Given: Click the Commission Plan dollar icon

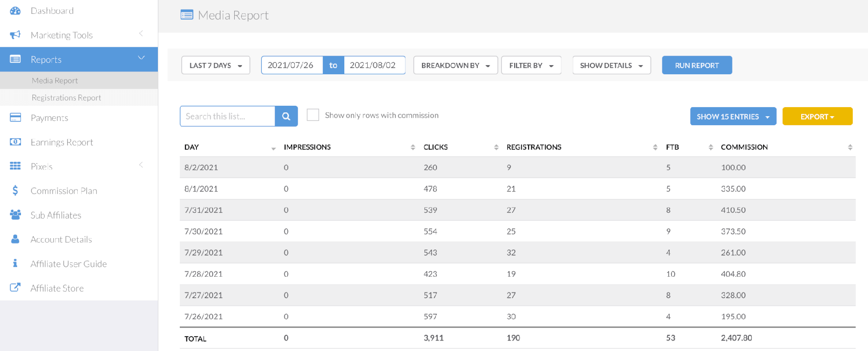Looking at the screenshot, I should (15, 191).
